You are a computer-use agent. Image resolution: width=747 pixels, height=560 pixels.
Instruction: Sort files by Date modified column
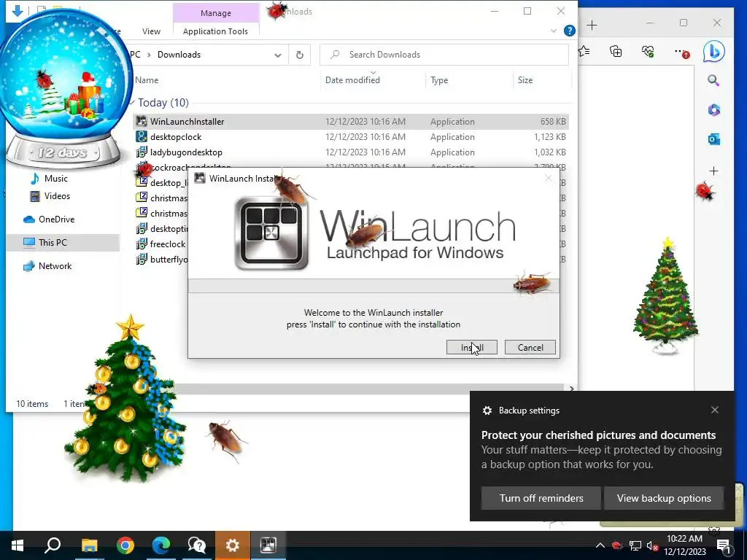(352, 80)
